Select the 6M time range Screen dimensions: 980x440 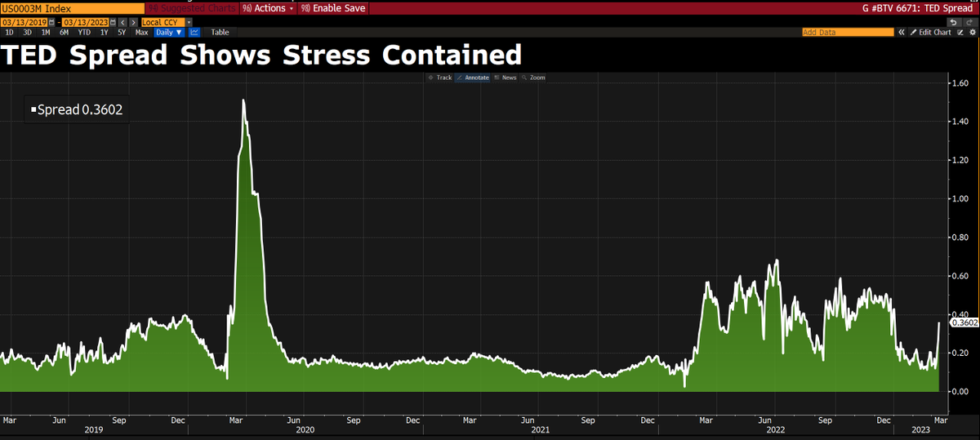tap(65, 33)
